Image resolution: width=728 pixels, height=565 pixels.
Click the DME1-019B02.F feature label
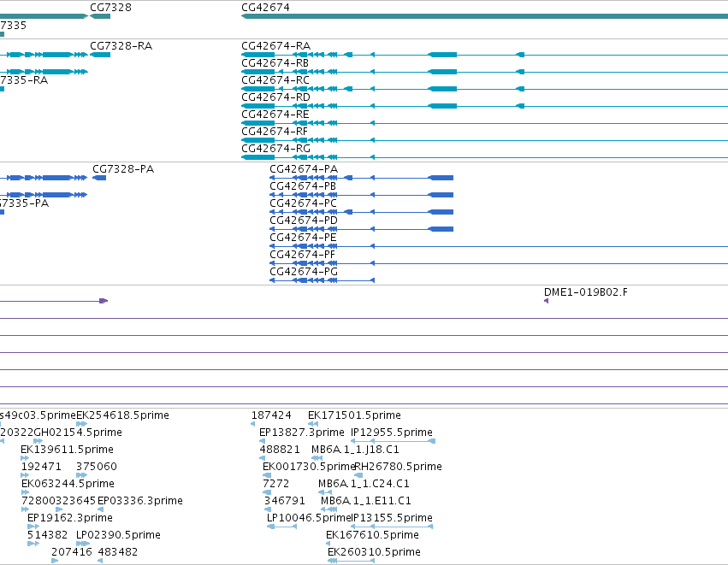coord(585,292)
